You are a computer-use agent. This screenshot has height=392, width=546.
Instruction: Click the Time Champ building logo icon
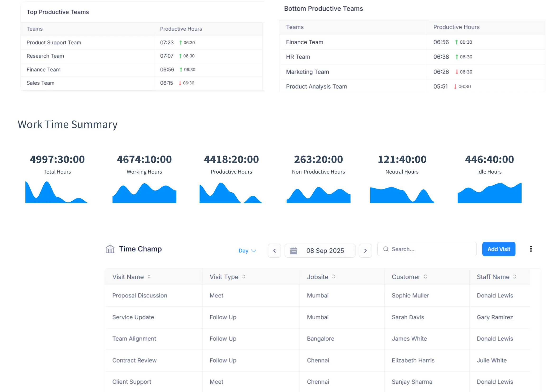coord(110,249)
